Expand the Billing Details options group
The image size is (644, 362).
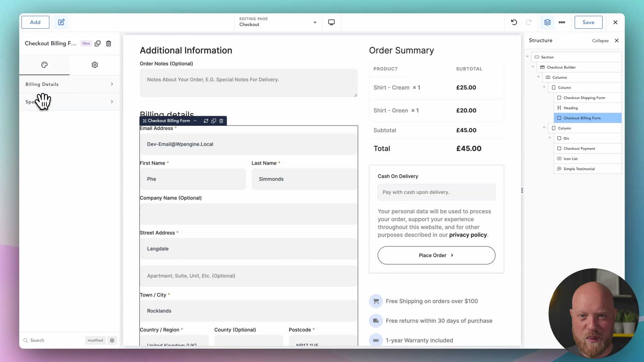pyautogui.click(x=69, y=84)
